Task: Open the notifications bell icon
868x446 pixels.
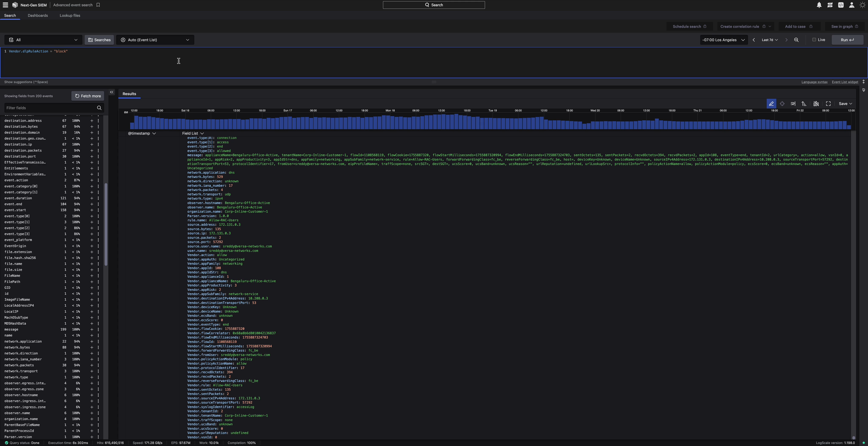Action: click(819, 5)
